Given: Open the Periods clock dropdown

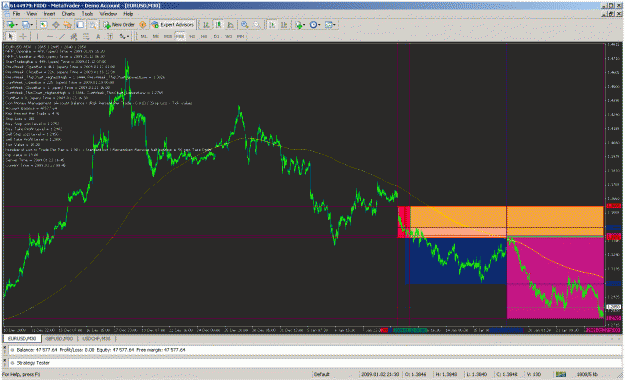Looking at the screenshot, I should coord(314,25).
